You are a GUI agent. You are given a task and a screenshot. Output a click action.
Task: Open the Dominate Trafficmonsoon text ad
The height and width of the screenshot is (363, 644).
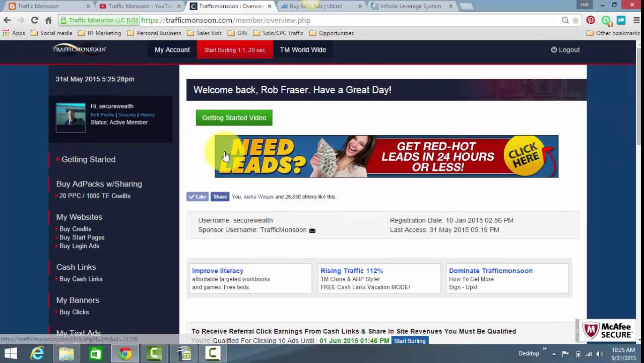(x=491, y=271)
